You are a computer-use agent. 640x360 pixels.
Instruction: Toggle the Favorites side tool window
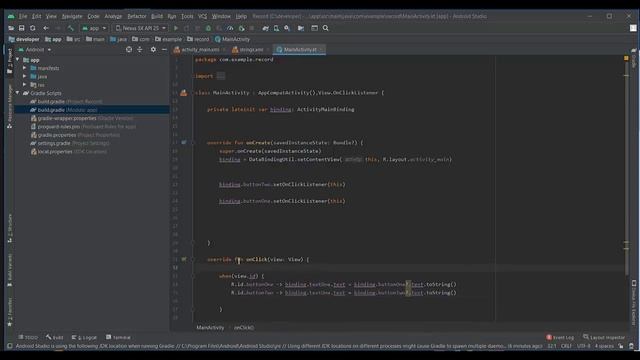pyautogui.click(x=10, y=312)
